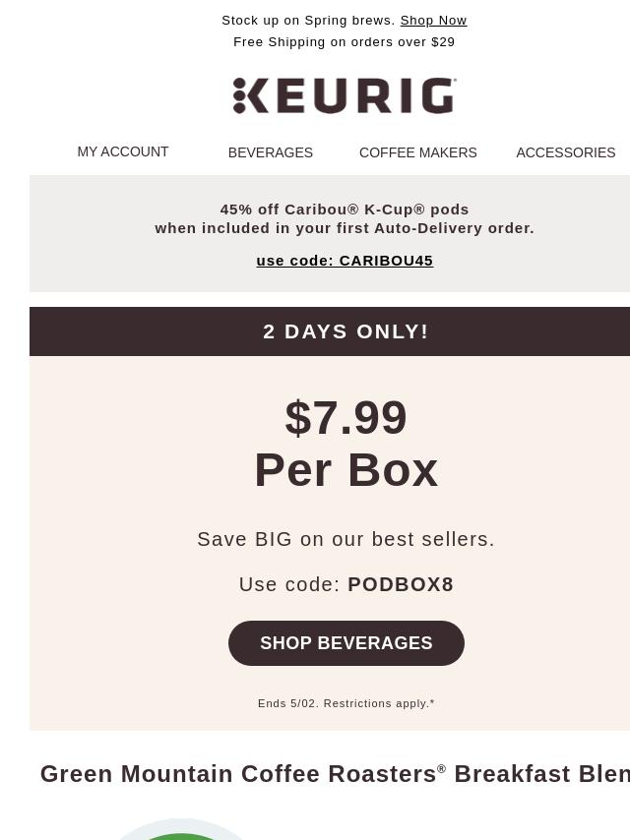
Task: Click the Save BIG on best sellers text
Action: [x=346, y=539]
